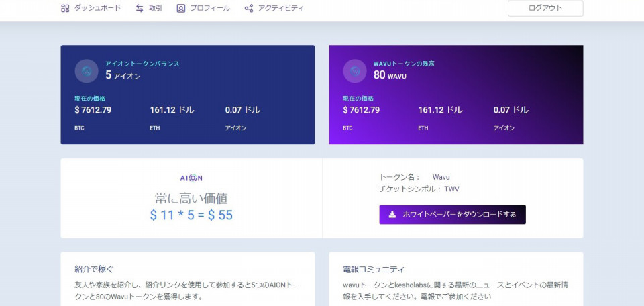Click the 電報コミュニティ heading
This screenshot has height=306, width=644.
coord(374,270)
